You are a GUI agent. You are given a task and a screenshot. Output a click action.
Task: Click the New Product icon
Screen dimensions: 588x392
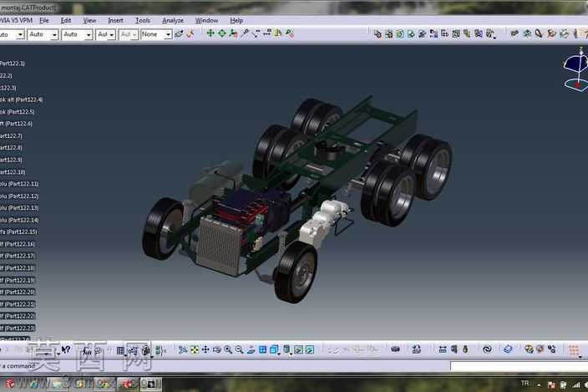coord(389,33)
